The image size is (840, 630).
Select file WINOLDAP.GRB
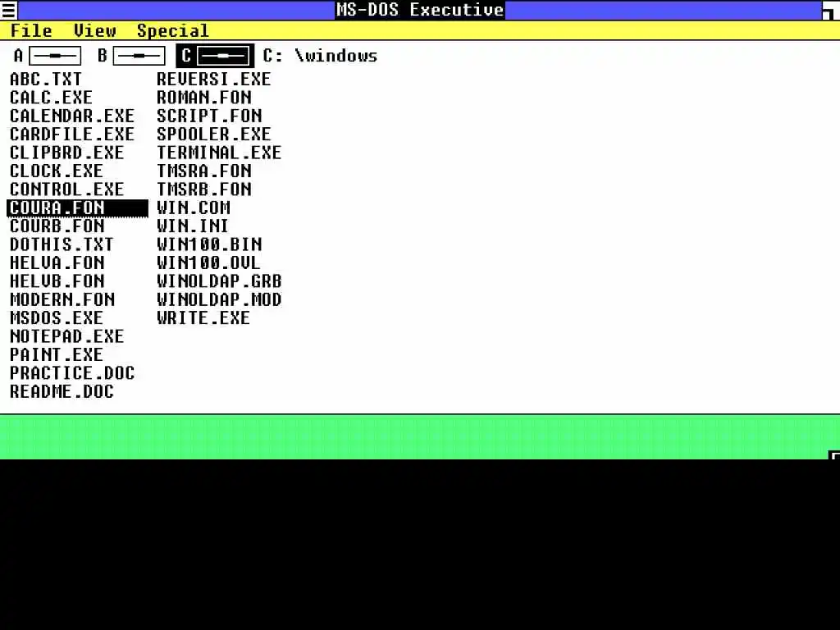[219, 281]
